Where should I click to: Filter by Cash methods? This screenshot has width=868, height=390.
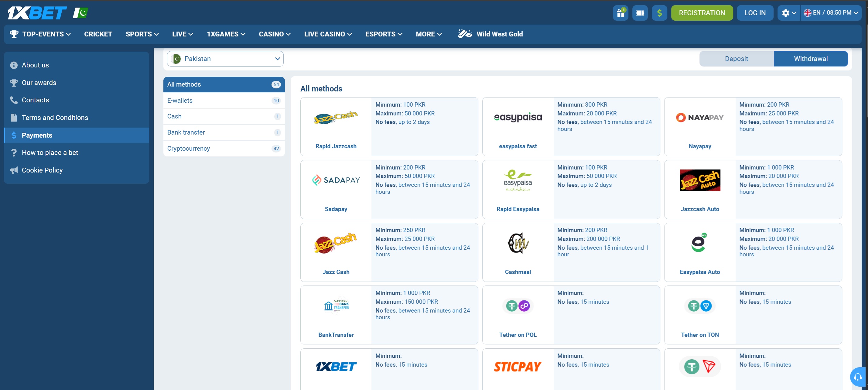pyautogui.click(x=224, y=116)
